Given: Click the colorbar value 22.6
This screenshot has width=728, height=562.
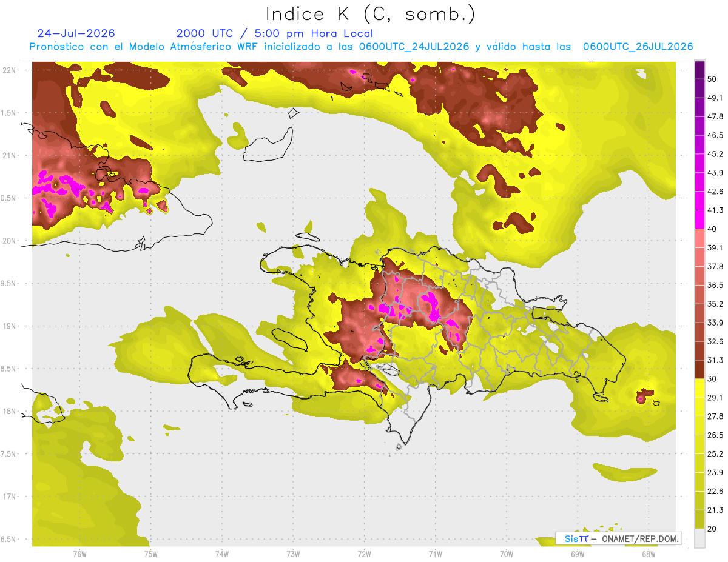Looking at the screenshot, I should [x=715, y=491].
